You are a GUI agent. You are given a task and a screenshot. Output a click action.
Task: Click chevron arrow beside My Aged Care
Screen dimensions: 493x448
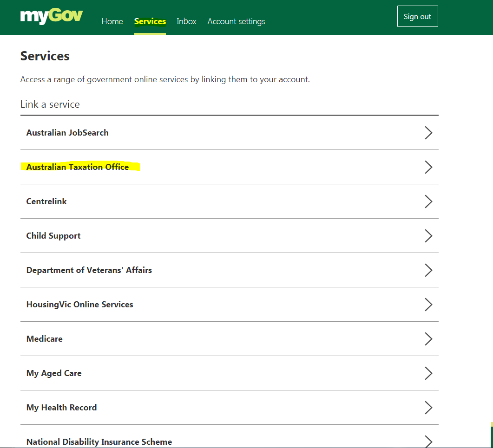428,373
